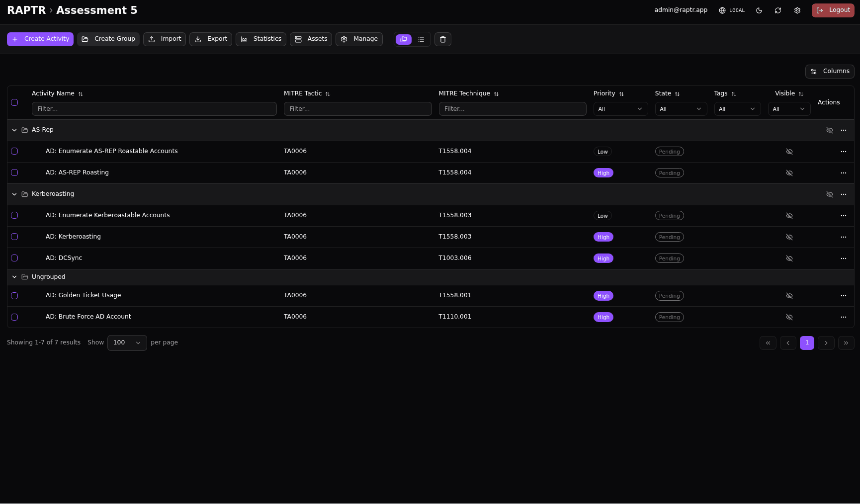Toggle visibility of AD: Golden Ticket Usage
This screenshot has height=504, width=860.
pos(789,296)
